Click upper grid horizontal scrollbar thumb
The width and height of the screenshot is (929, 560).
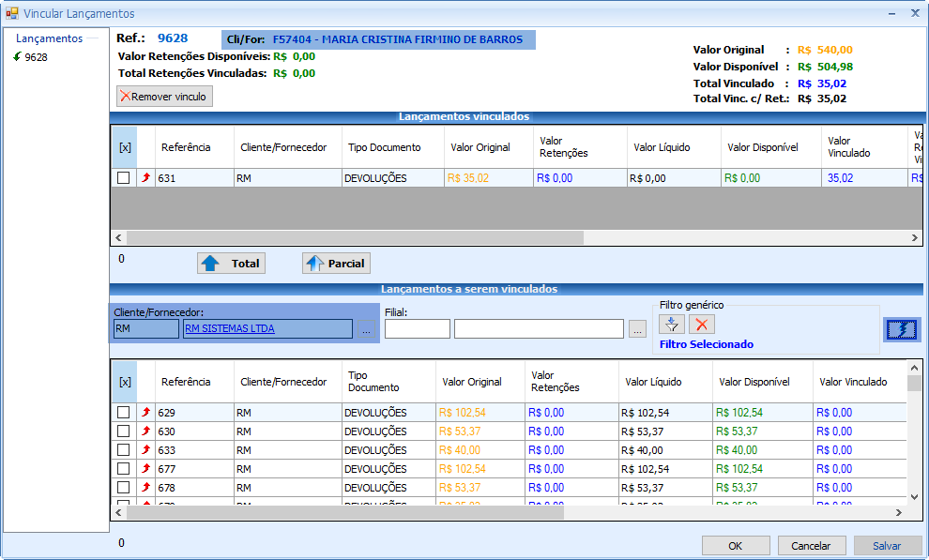[x=355, y=237]
